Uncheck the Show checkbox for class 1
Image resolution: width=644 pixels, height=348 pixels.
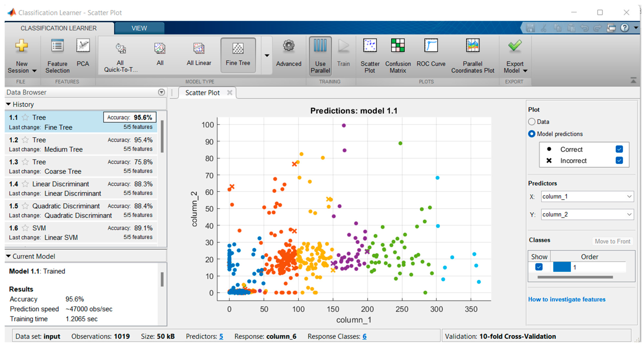click(539, 267)
